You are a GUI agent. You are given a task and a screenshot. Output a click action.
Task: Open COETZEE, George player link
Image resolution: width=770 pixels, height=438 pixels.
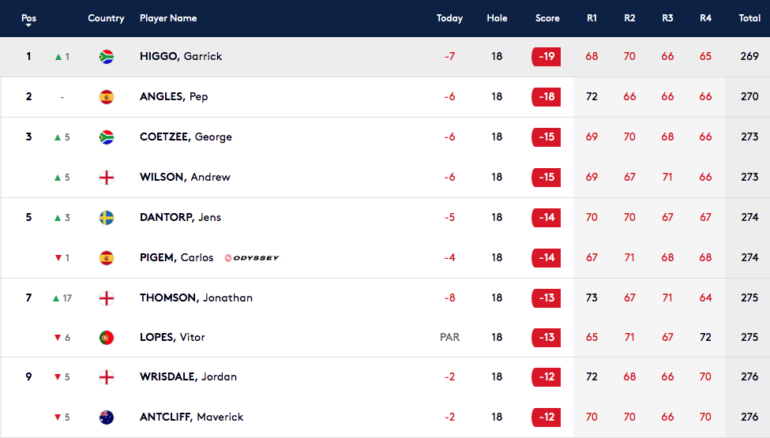click(x=186, y=137)
